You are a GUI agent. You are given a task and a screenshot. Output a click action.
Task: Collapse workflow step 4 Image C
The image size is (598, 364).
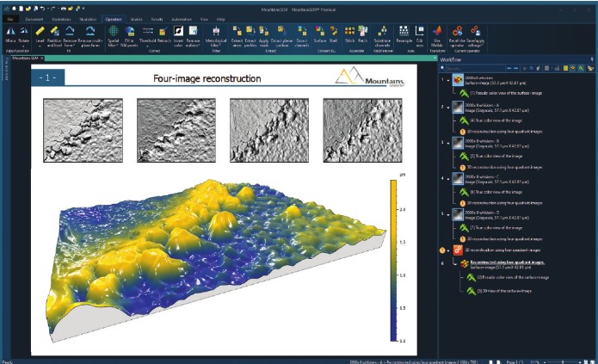tap(447, 181)
